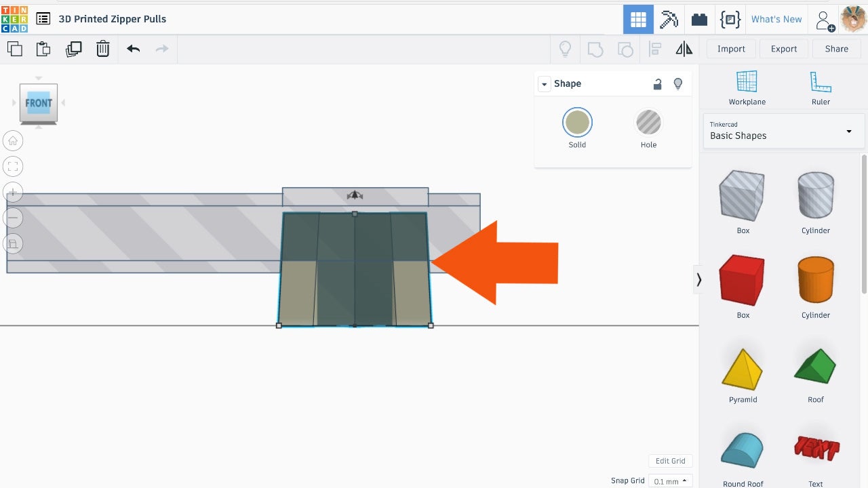Click the Paste toolbar icon
The width and height of the screenshot is (868, 488).
coord(43,49)
